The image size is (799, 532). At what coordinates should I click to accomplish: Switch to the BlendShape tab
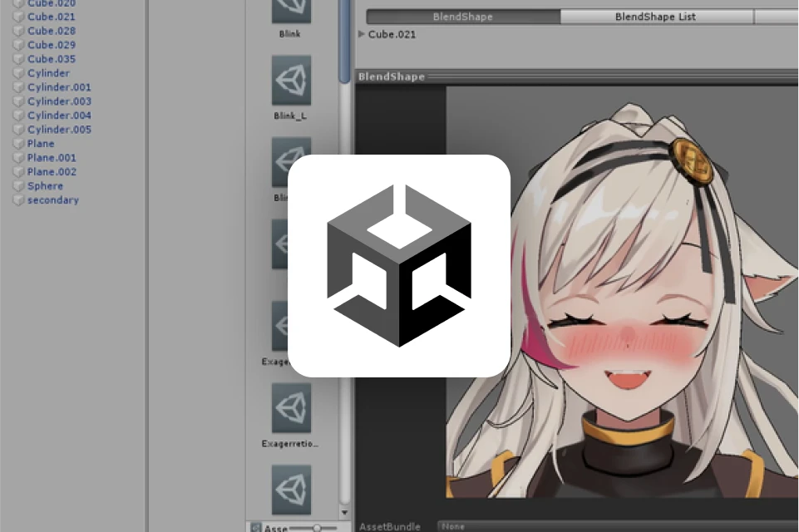coord(462,17)
